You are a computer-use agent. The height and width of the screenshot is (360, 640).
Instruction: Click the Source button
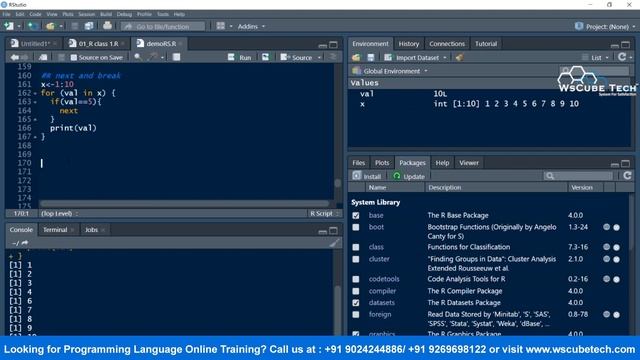click(297, 58)
